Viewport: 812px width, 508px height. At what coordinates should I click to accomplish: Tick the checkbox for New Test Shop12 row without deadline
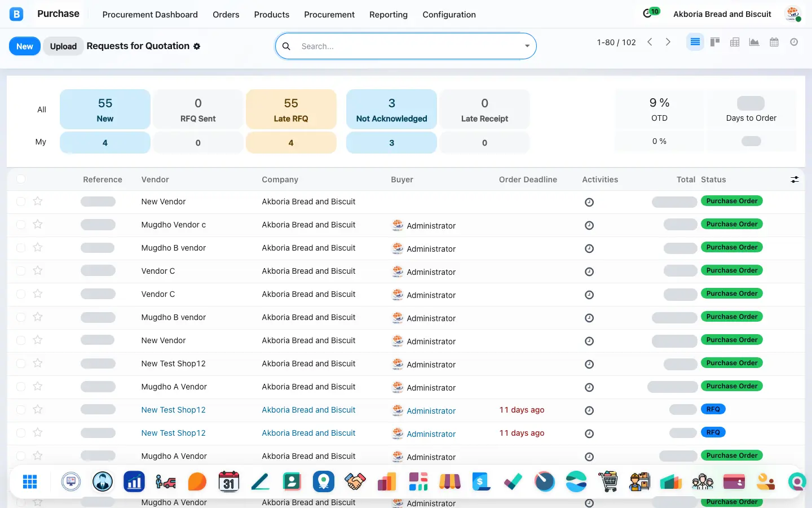tap(21, 364)
